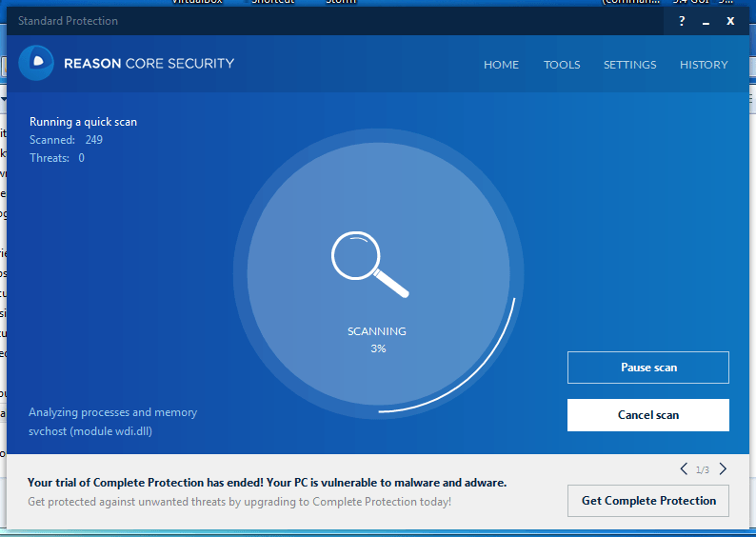
Task: Click the 'svchost (module wdi.dll)' text
Action: click(90, 431)
